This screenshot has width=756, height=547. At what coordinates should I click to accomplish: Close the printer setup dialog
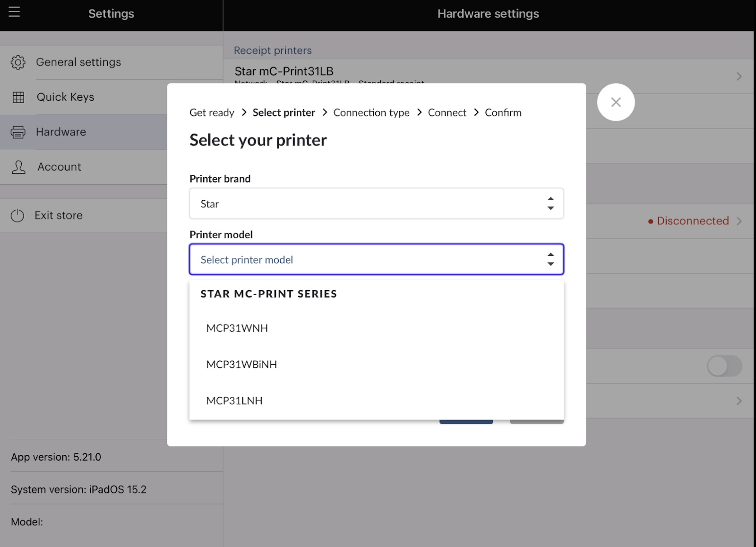[x=616, y=102]
